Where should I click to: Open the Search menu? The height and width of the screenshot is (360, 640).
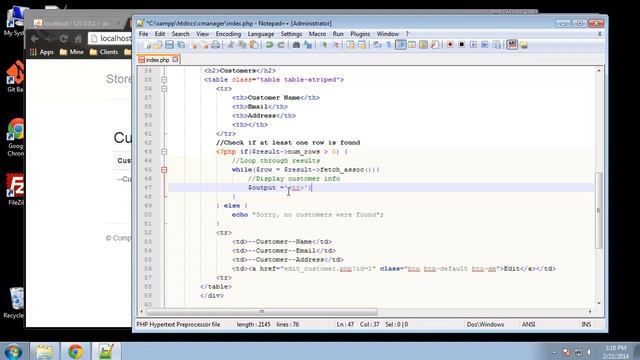tap(180, 34)
